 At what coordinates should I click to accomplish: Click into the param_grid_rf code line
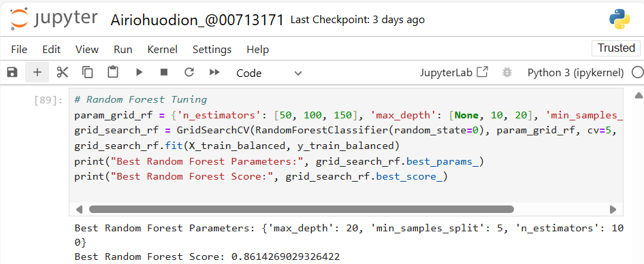(349, 116)
